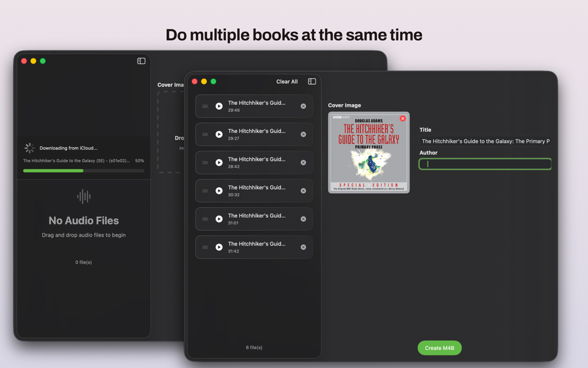588x368 pixels.
Task: Click Clear All in the front window
Action: point(287,81)
